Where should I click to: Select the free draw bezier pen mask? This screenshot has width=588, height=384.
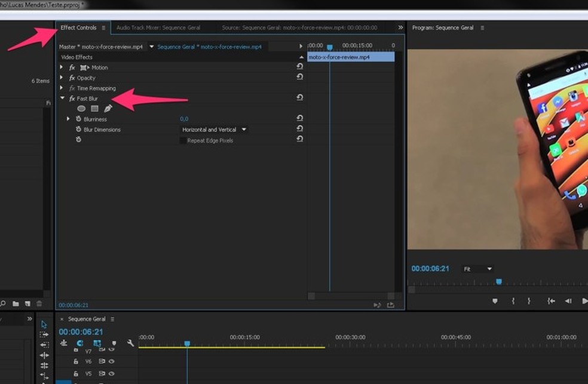108,109
